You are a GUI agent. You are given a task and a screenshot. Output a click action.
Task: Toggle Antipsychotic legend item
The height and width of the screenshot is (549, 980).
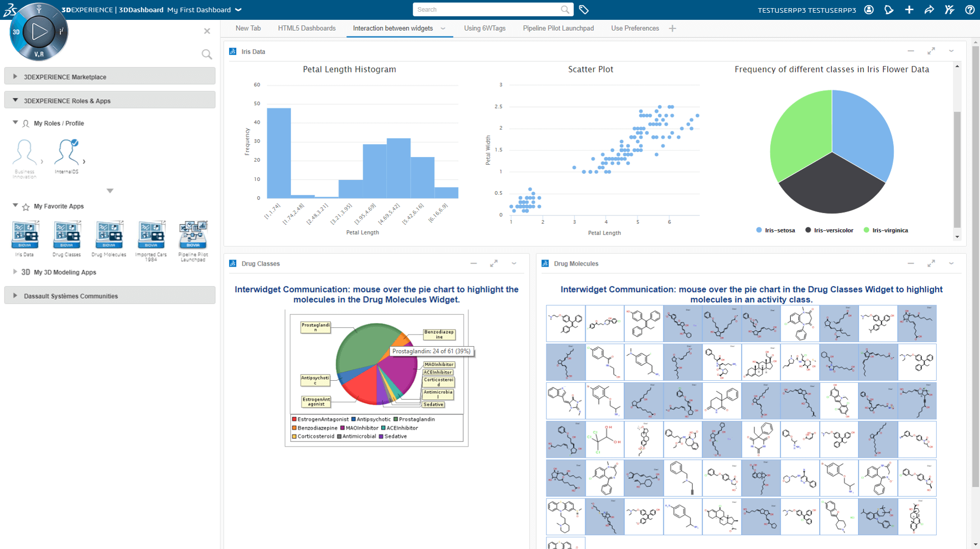point(371,419)
